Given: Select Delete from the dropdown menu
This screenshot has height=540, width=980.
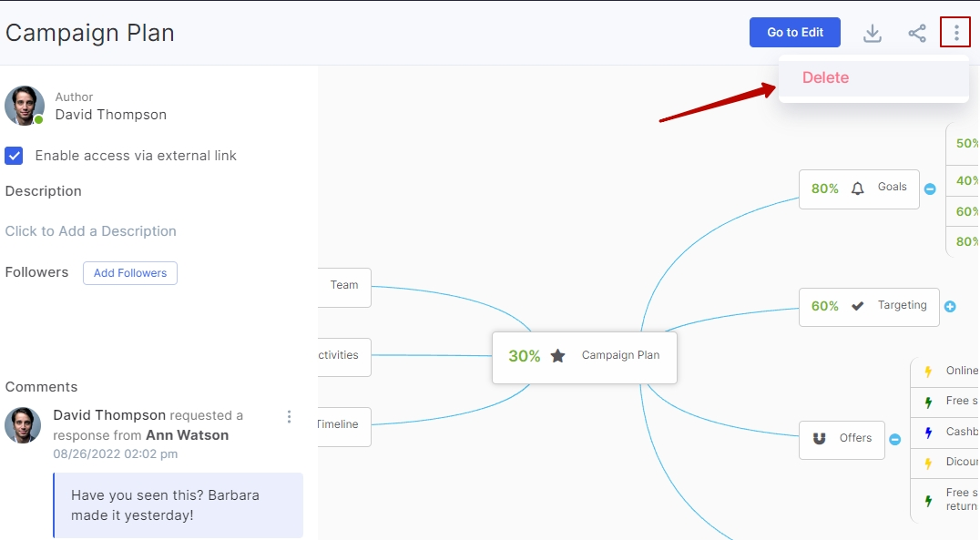Looking at the screenshot, I should [825, 78].
